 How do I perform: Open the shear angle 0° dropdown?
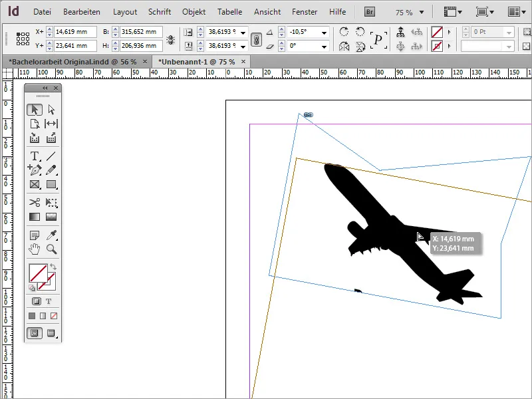324,47
